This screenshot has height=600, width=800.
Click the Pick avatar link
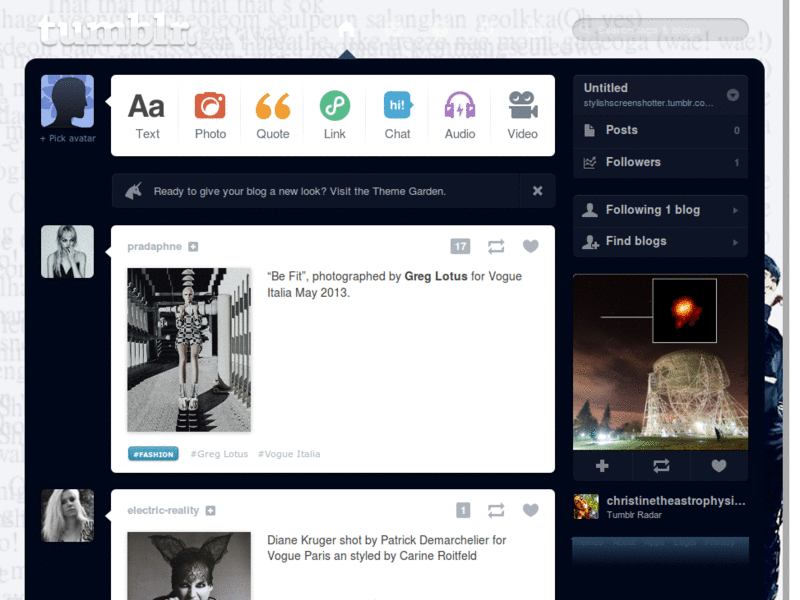(x=68, y=139)
